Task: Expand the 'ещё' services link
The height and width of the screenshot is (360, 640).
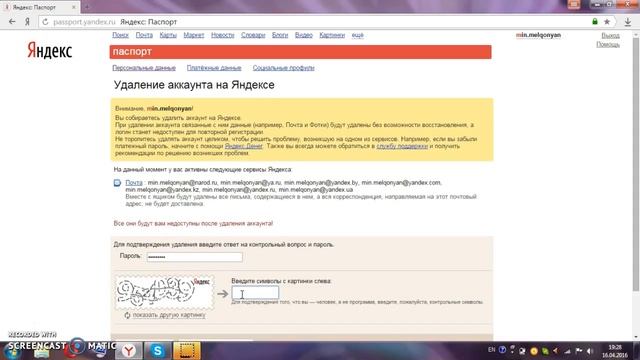Action: 358,35
